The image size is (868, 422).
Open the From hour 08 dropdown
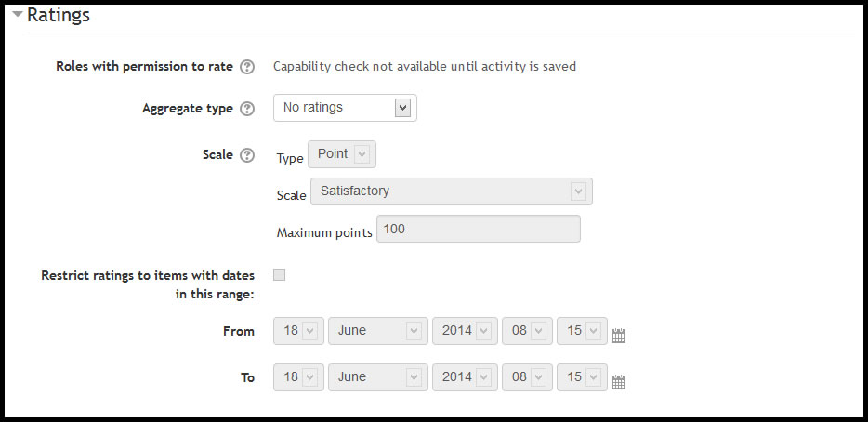(x=527, y=331)
